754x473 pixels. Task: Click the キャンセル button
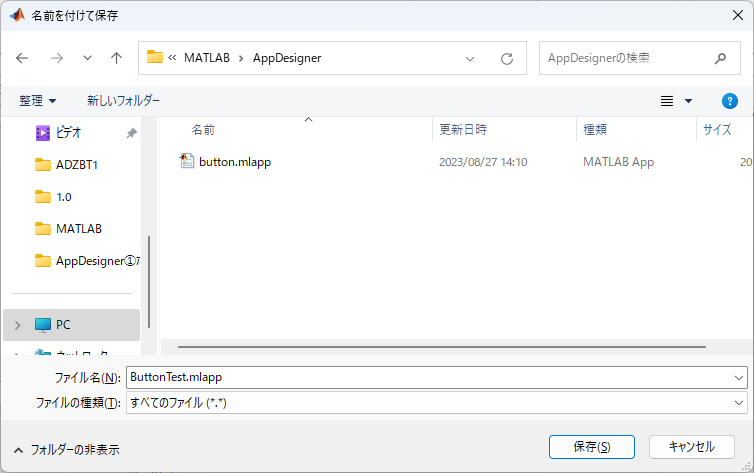pyautogui.click(x=691, y=447)
